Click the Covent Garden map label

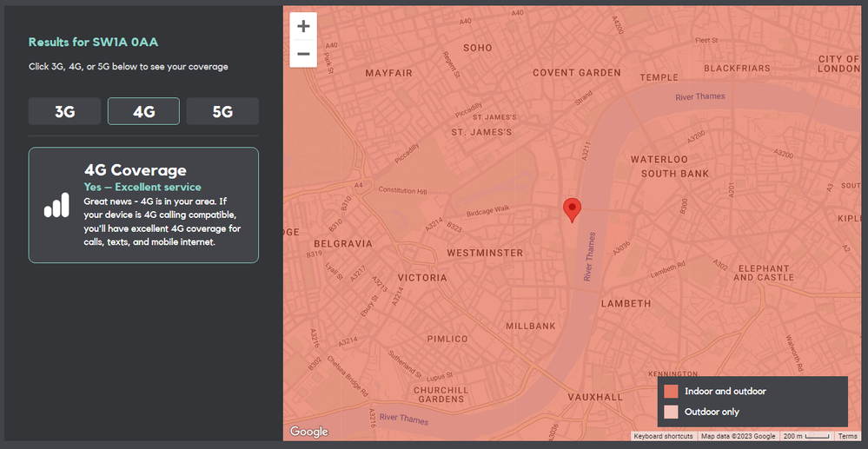pos(576,73)
